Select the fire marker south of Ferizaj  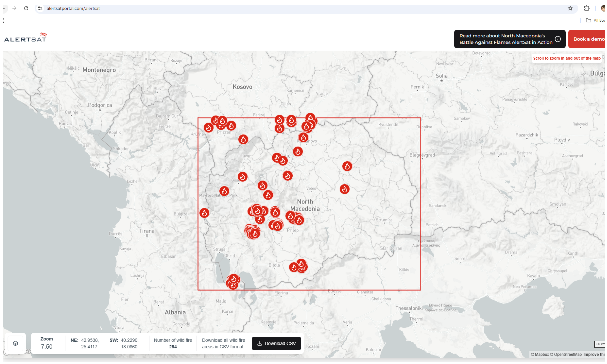pos(279,120)
